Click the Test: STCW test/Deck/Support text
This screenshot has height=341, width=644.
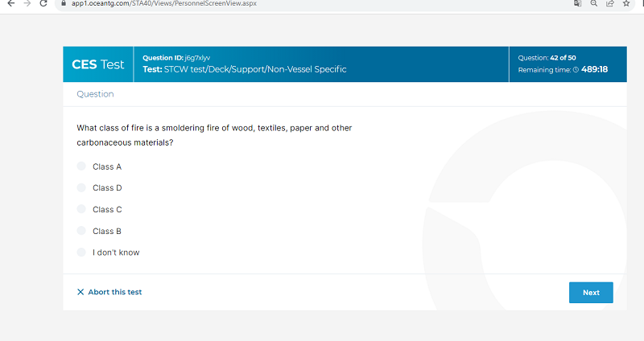(x=245, y=69)
